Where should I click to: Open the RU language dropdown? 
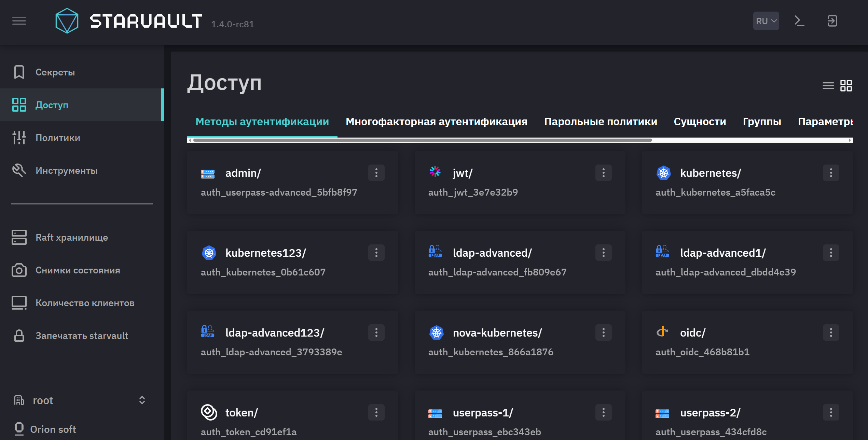[x=766, y=21]
